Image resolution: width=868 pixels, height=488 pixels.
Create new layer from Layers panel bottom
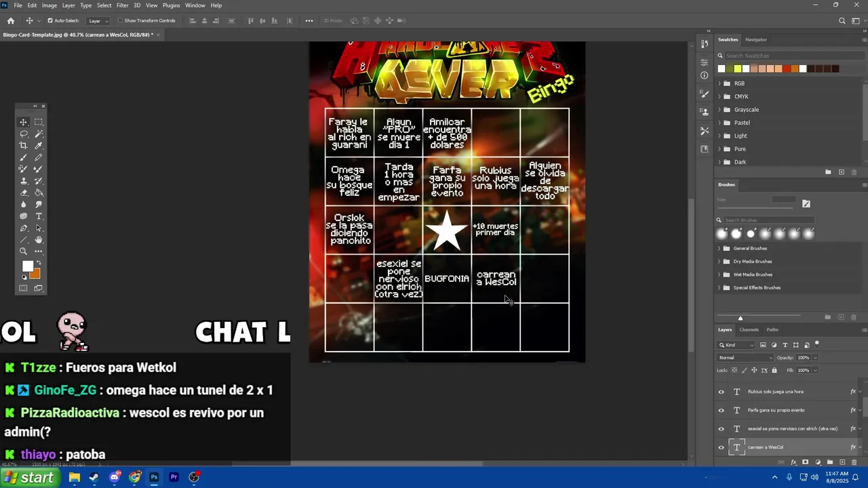[842, 462]
